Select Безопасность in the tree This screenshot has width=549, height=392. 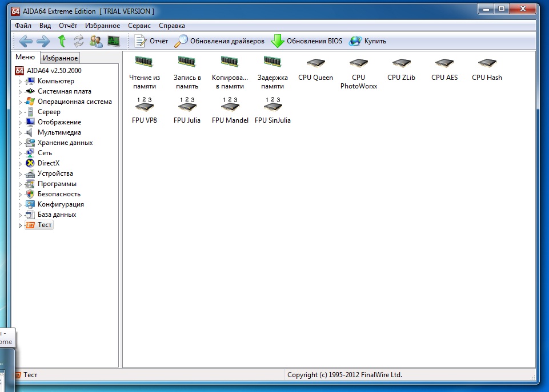pyautogui.click(x=59, y=194)
